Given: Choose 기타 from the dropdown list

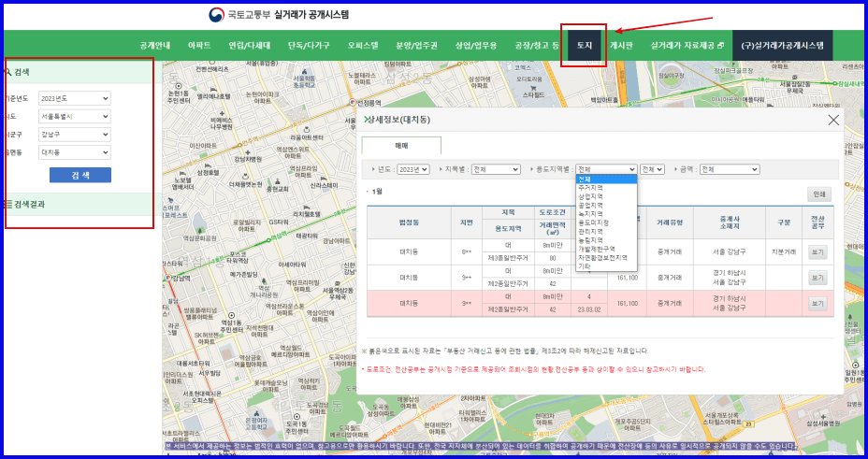Looking at the screenshot, I should tap(607, 266).
